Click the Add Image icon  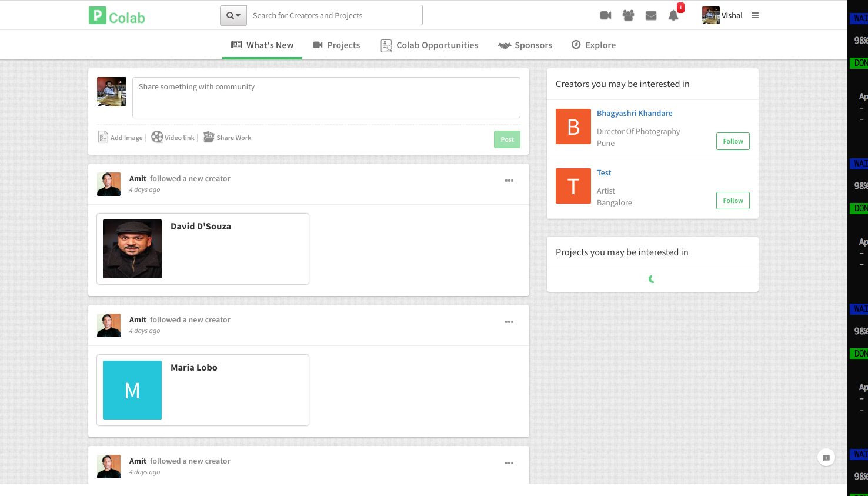(x=103, y=137)
